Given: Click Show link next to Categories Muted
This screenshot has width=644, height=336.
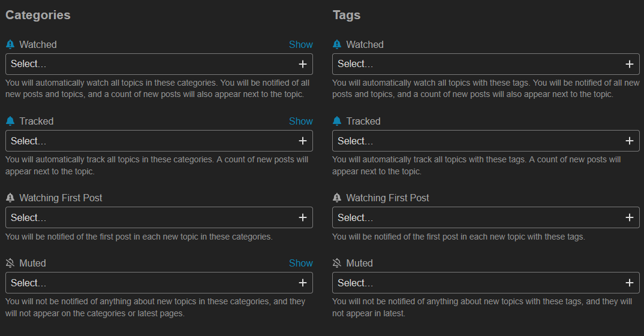Looking at the screenshot, I should point(300,263).
